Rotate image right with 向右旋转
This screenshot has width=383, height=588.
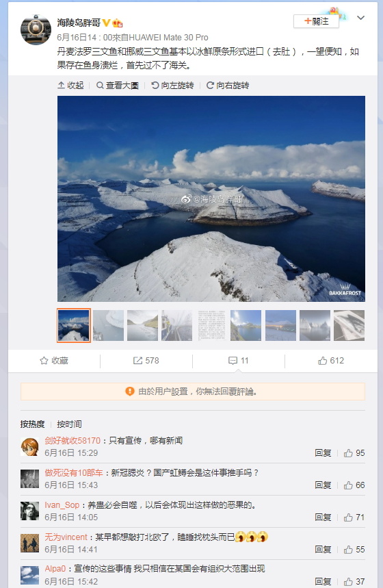pos(228,86)
